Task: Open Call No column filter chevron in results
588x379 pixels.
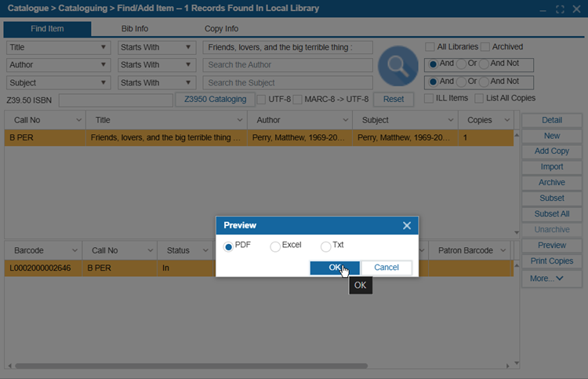Action: click(78, 120)
